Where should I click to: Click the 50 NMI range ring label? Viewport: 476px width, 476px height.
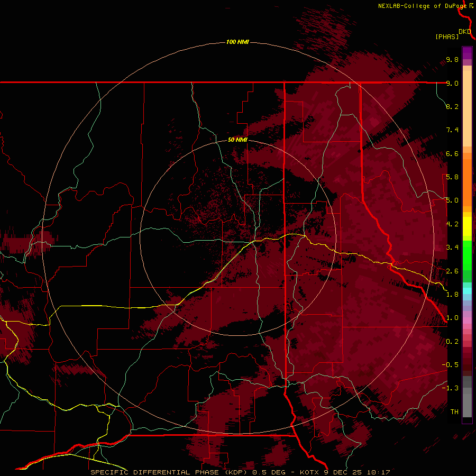(x=237, y=140)
